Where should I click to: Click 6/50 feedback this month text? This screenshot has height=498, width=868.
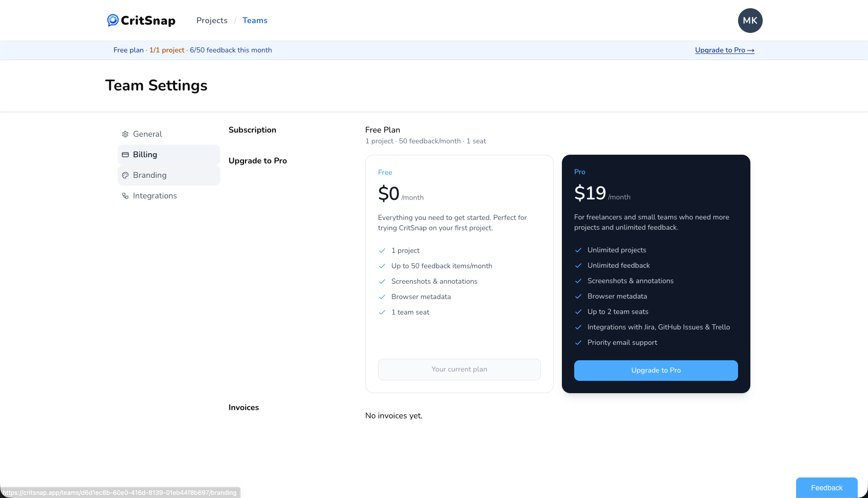[231, 50]
